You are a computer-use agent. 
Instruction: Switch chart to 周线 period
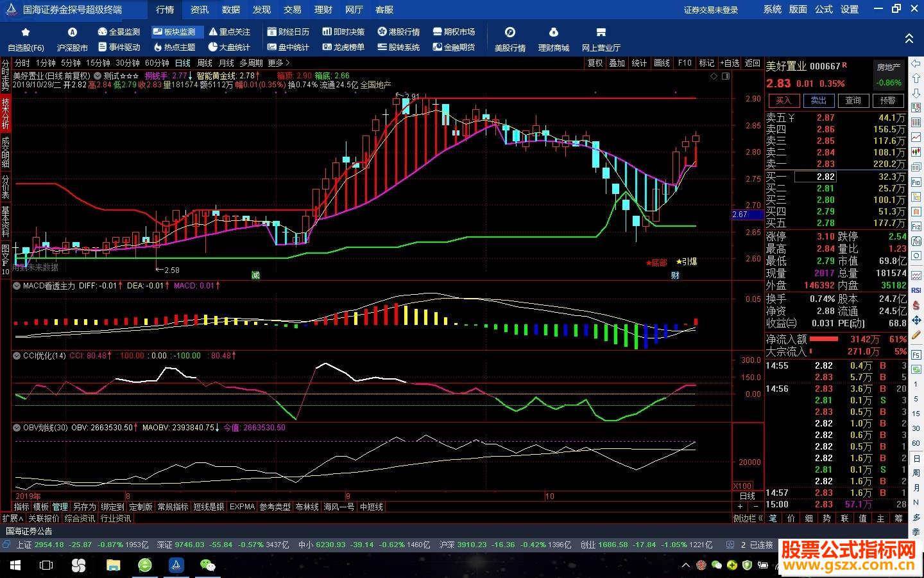(x=204, y=63)
